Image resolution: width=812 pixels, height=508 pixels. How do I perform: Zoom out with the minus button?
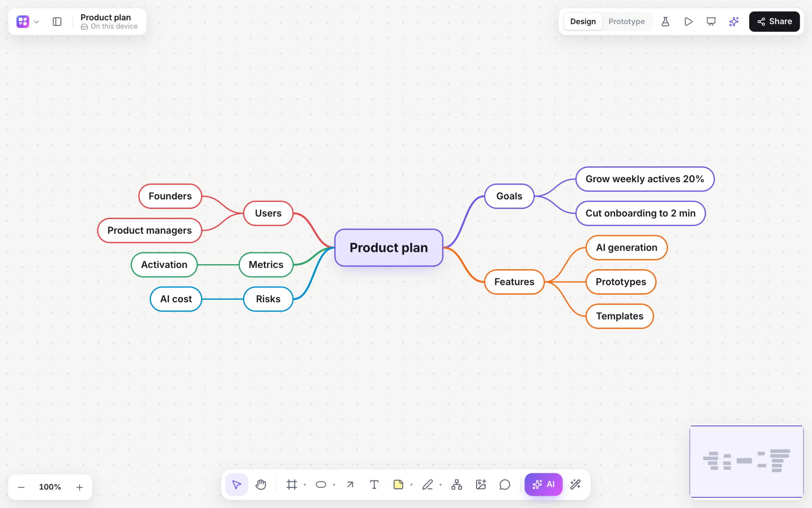tap(21, 487)
